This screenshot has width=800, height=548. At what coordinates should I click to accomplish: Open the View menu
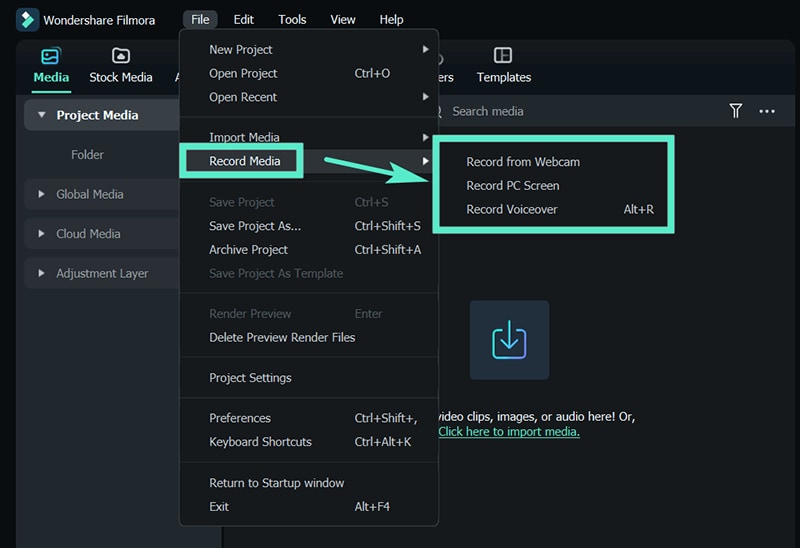click(342, 19)
